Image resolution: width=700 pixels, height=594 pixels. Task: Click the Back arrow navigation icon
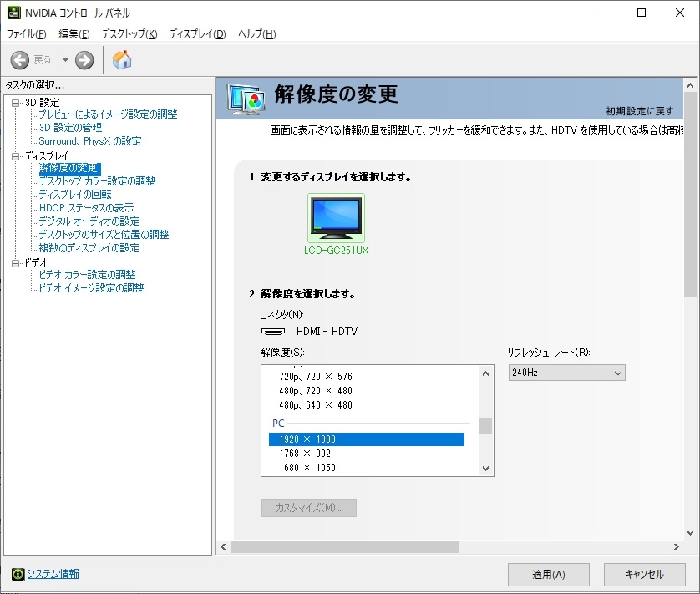click(20, 60)
